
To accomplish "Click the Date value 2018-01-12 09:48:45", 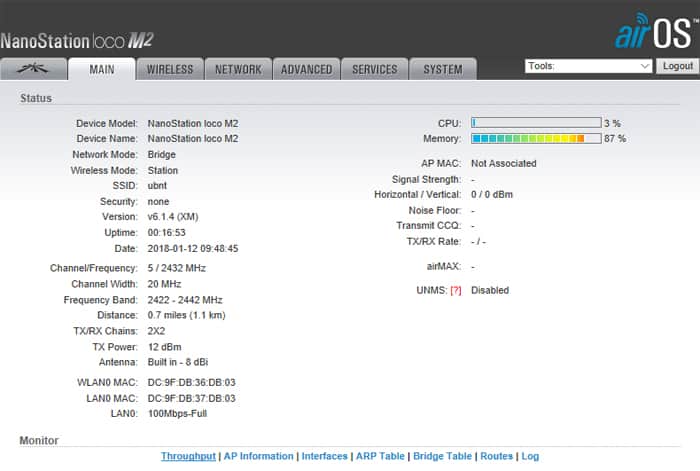I will [x=193, y=249].
